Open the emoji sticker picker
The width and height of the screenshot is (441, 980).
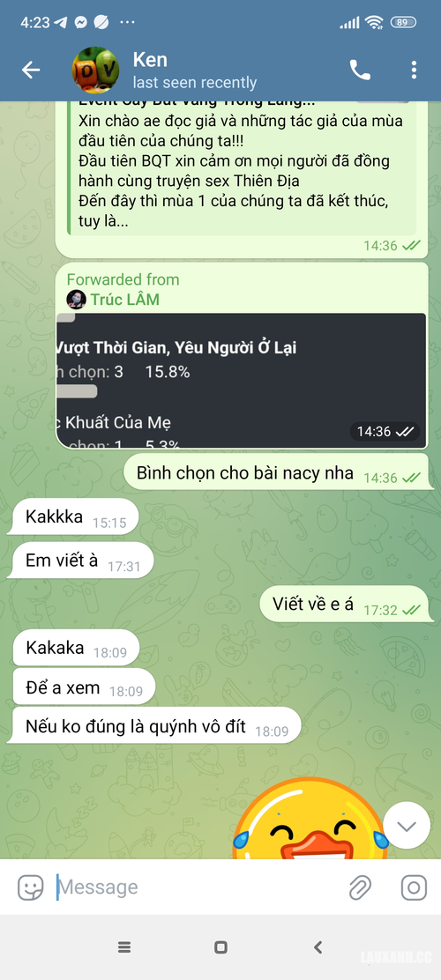[x=31, y=887]
